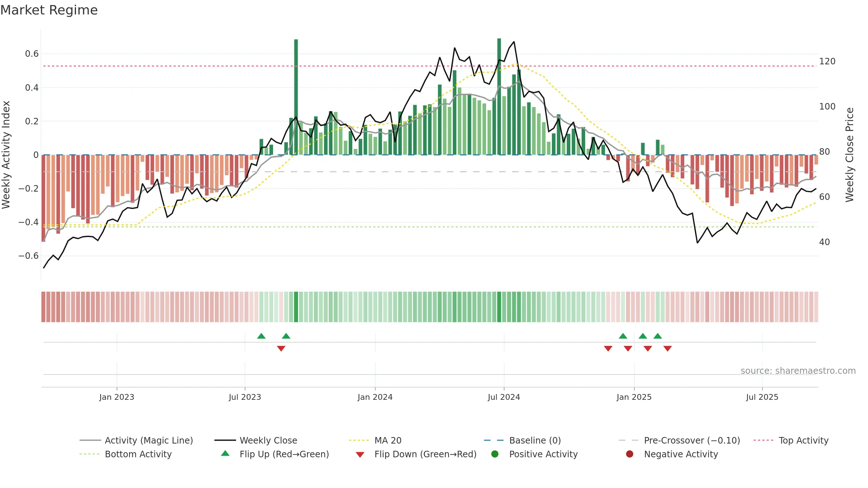Click the Jul 2023 axis label
Viewport: 868px width, 488px height.
pos(245,397)
